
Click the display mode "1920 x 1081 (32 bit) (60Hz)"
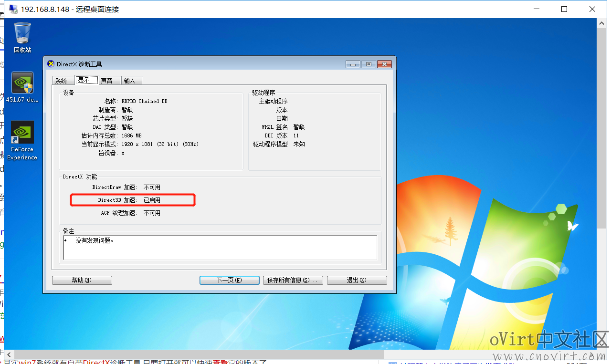160,144
